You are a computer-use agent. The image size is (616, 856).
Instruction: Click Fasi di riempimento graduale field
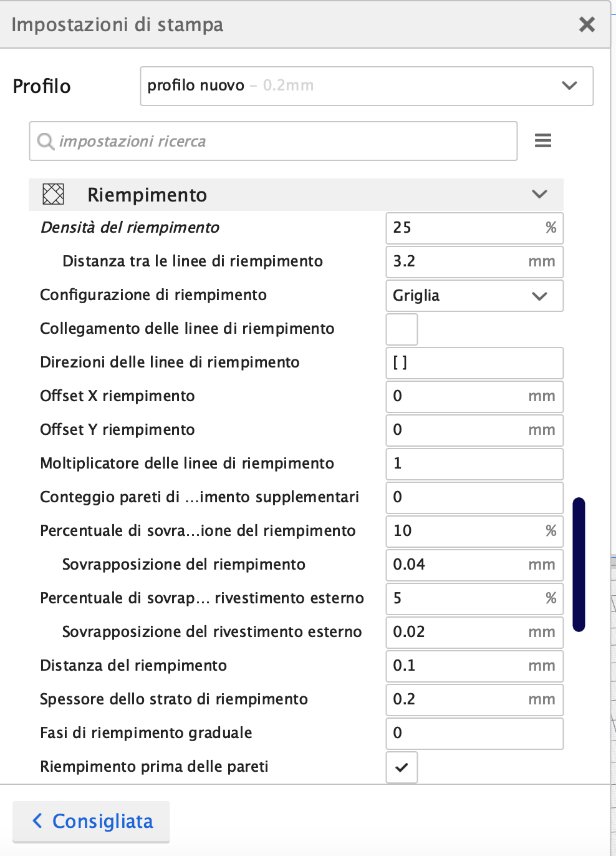(x=474, y=734)
